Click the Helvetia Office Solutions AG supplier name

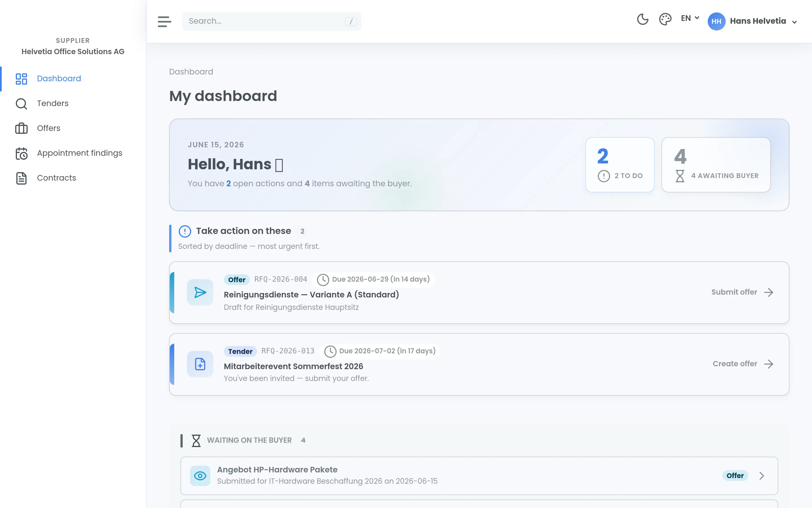(x=73, y=52)
